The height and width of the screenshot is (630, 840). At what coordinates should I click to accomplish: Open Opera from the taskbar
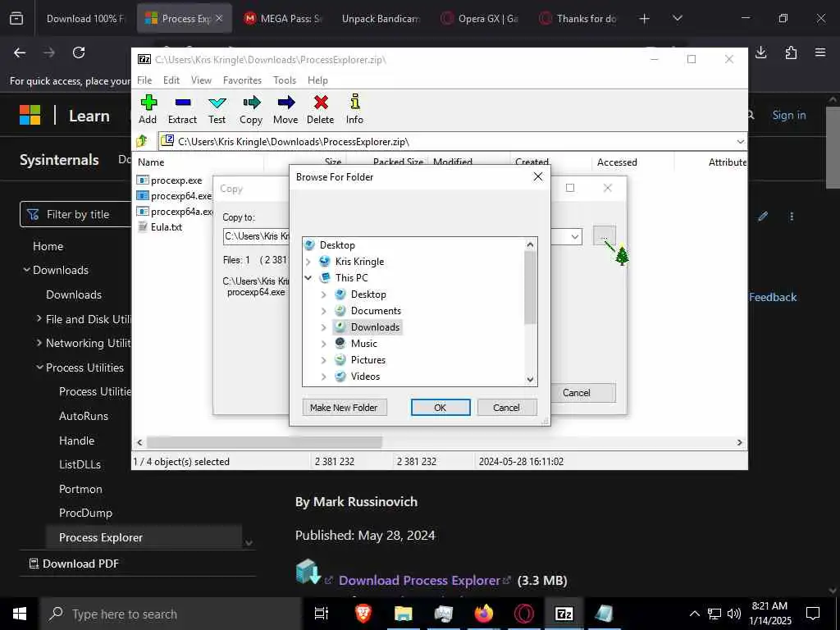click(524, 614)
